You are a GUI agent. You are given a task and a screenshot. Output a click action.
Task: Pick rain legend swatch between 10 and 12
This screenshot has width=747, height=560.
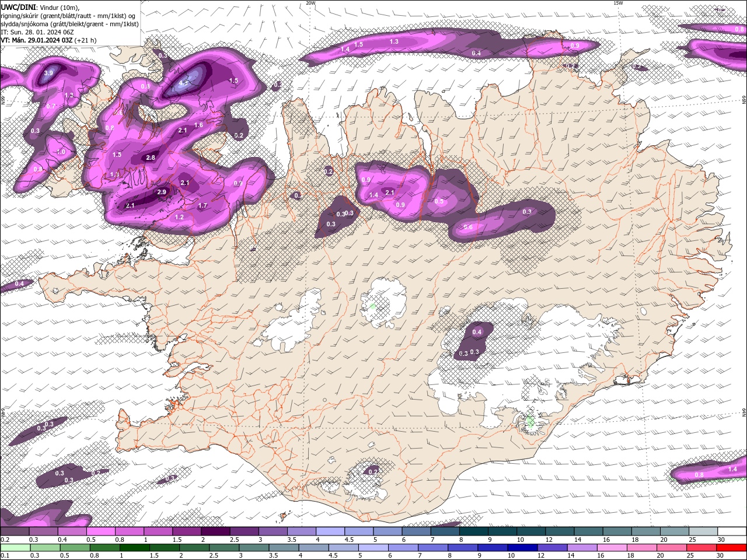(x=523, y=548)
